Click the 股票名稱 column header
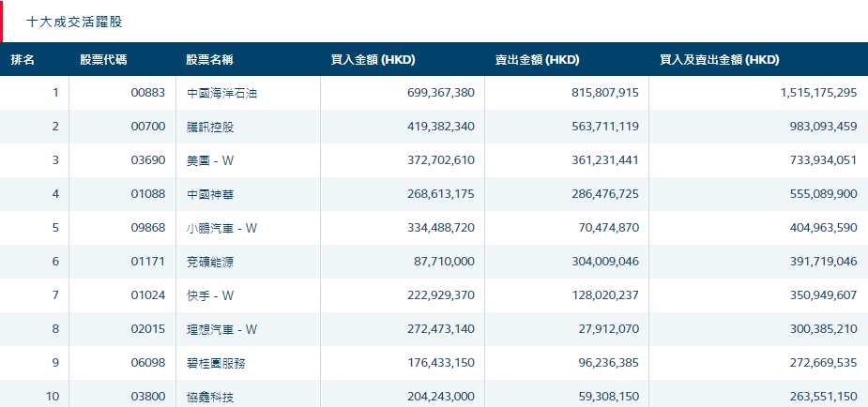 [x=209, y=60]
